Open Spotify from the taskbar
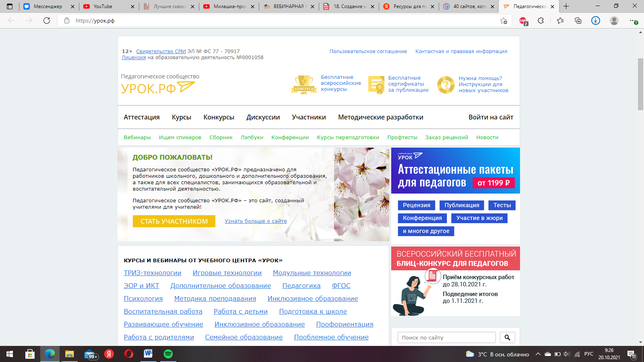 point(168,354)
